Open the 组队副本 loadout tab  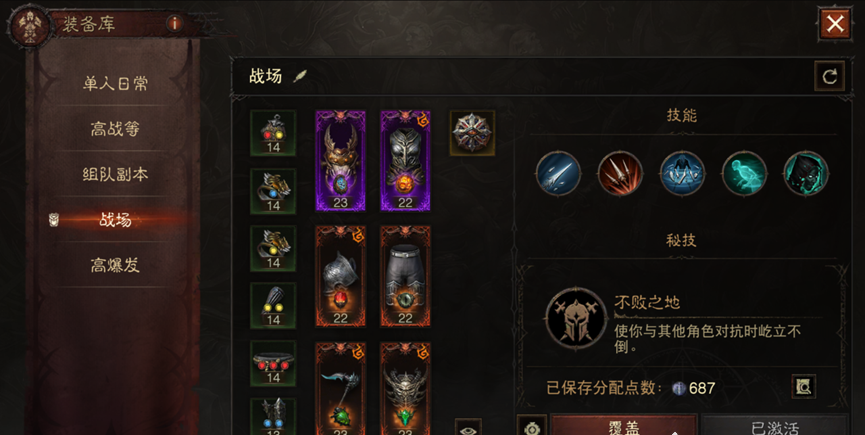click(115, 174)
